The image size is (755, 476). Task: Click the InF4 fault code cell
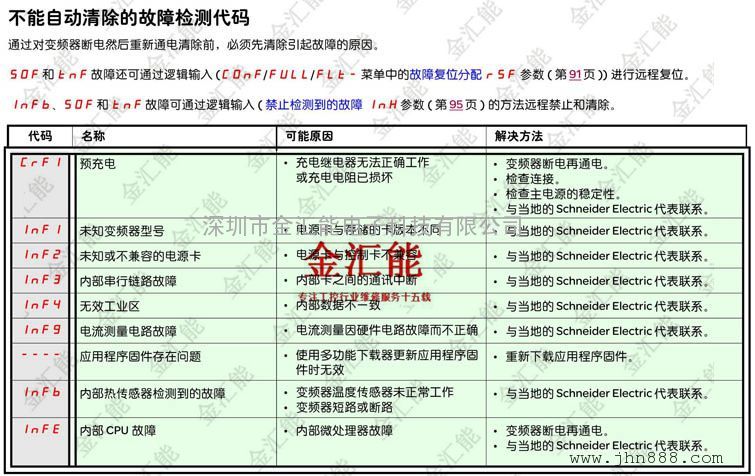[40, 306]
